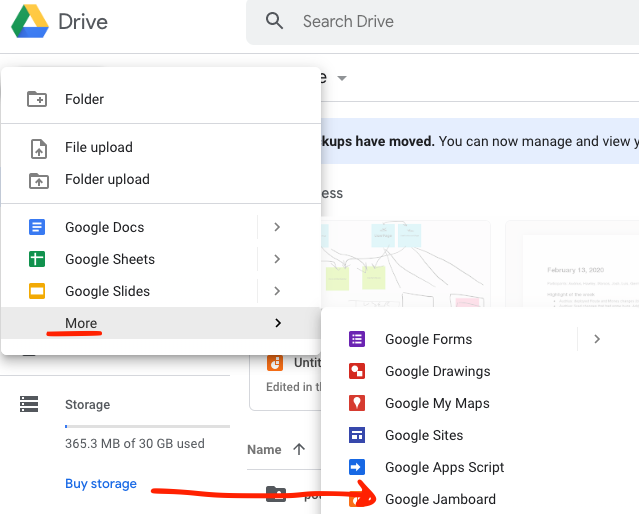The height and width of the screenshot is (514, 639).
Task: Select File upload menu entry
Action: point(161,147)
